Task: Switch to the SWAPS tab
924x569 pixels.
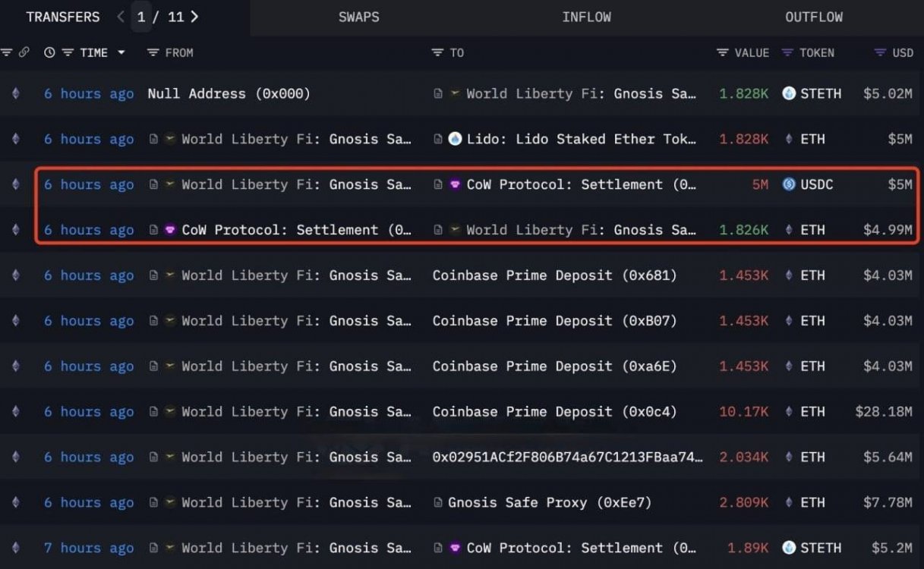Action: tap(358, 17)
